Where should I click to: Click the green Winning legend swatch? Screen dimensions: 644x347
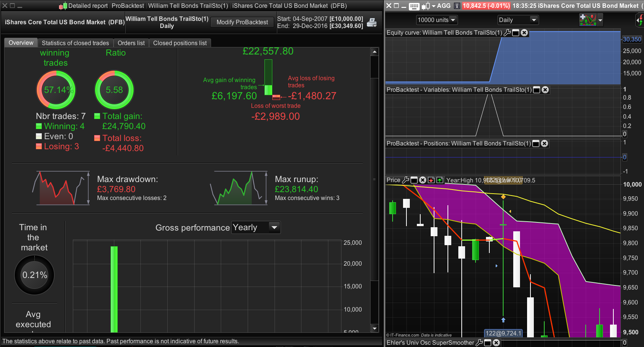(x=39, y=126)
